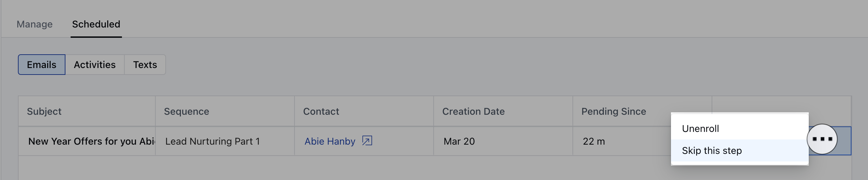Screen dimensions: 868x180
Task: Open the three-dot row actions button
Action: [822, 139]
